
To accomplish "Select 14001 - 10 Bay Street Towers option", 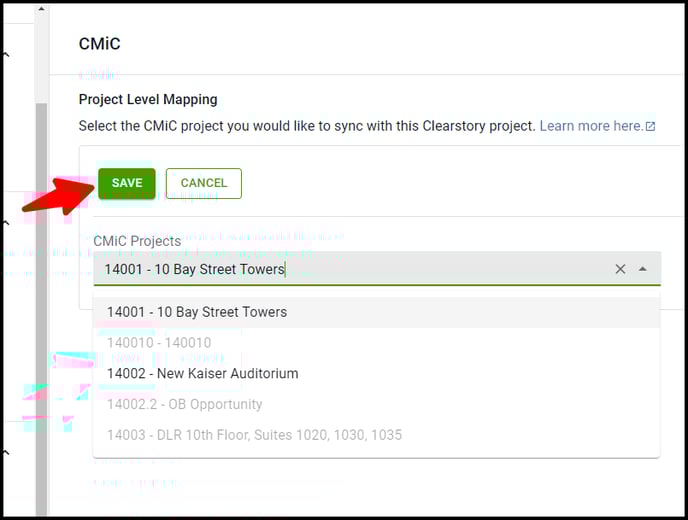I will 197,312.
